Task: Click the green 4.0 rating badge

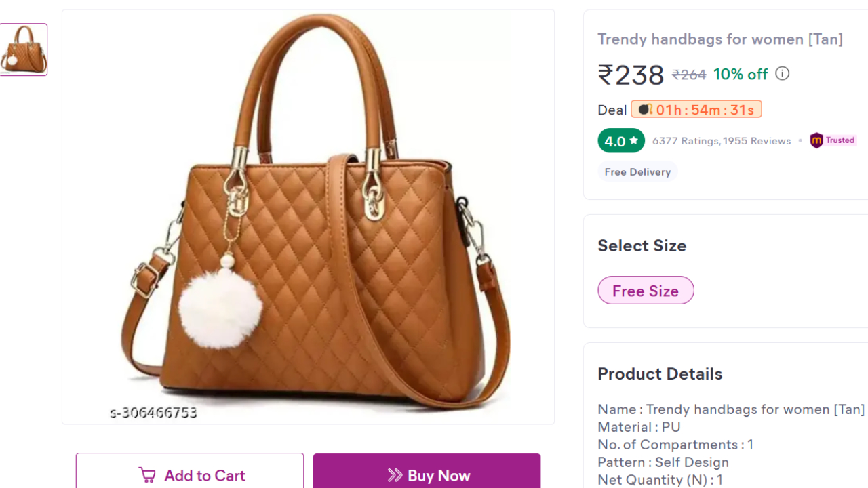Action: tap(620, 140)
